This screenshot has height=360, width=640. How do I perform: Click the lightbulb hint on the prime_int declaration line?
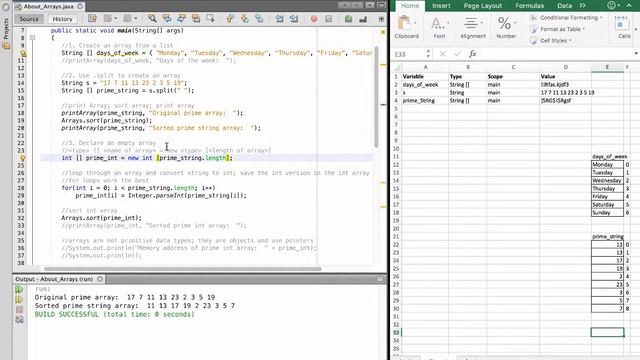tap(23, 158)
